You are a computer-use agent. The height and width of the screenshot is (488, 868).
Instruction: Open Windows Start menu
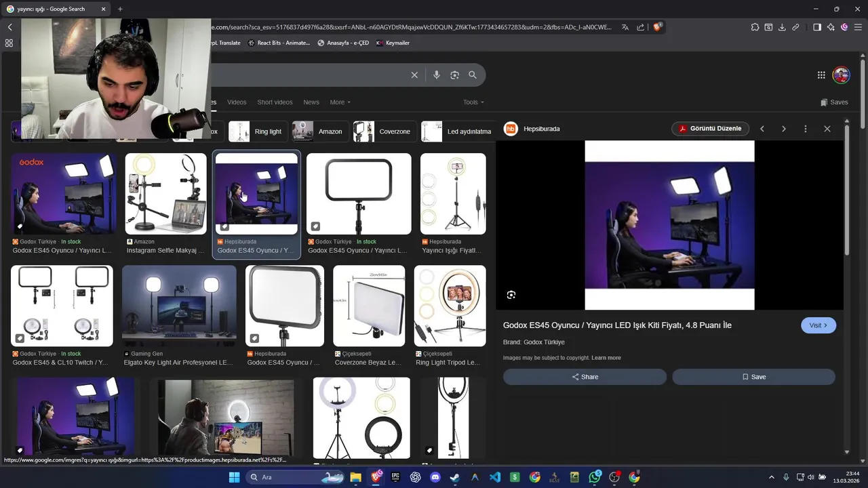click(x=234, y=477)
